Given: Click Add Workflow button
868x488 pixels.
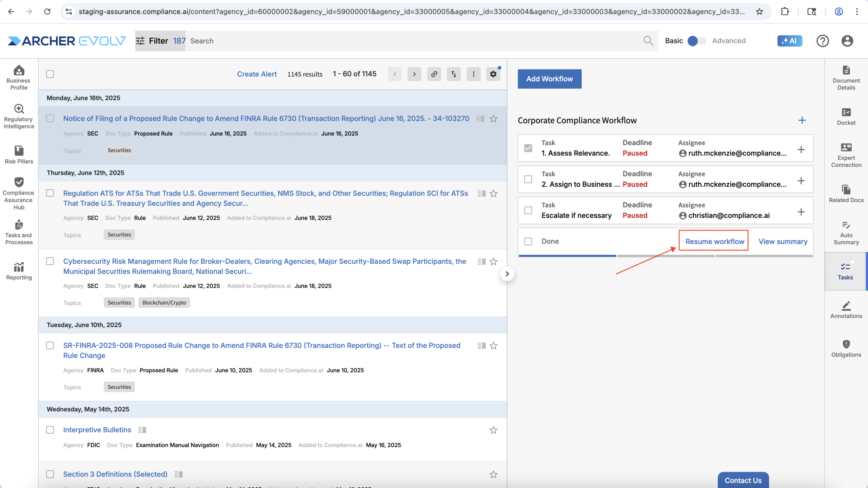Looking at the screenshot, I should 550,79.
